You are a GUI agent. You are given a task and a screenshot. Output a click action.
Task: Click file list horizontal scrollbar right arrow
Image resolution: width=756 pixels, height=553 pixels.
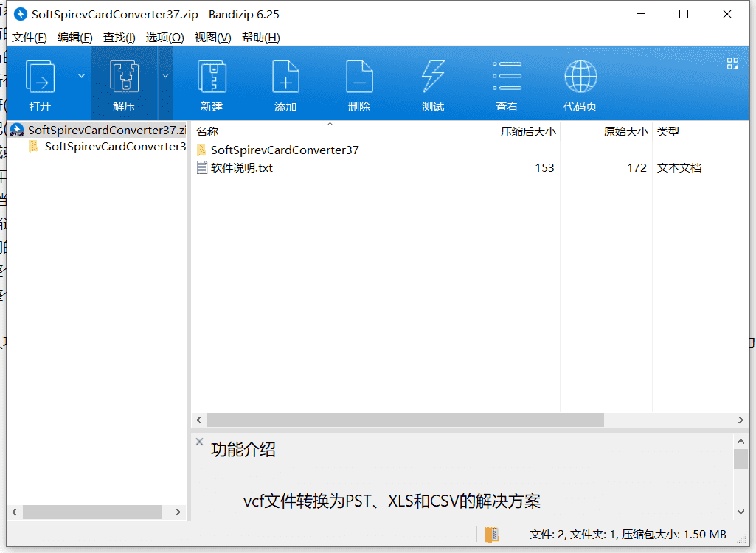coord(741,420)
